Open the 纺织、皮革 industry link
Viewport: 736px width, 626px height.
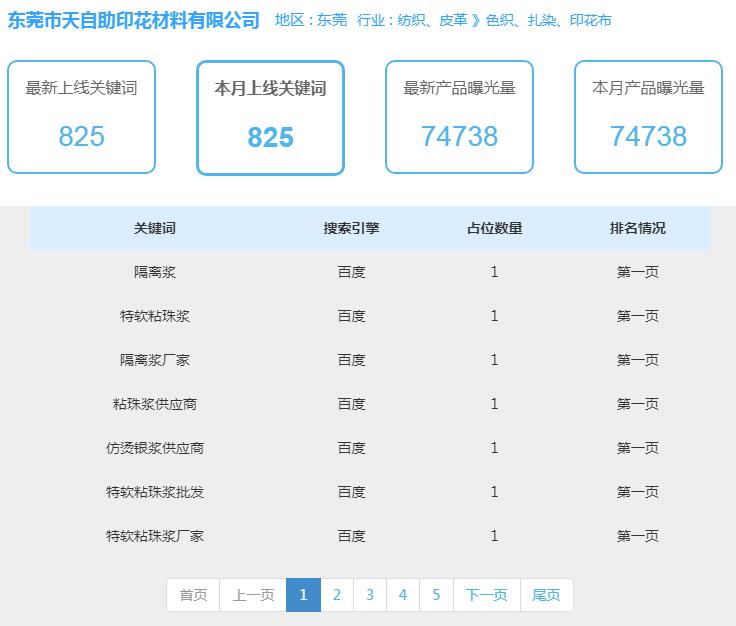(432, 21)
